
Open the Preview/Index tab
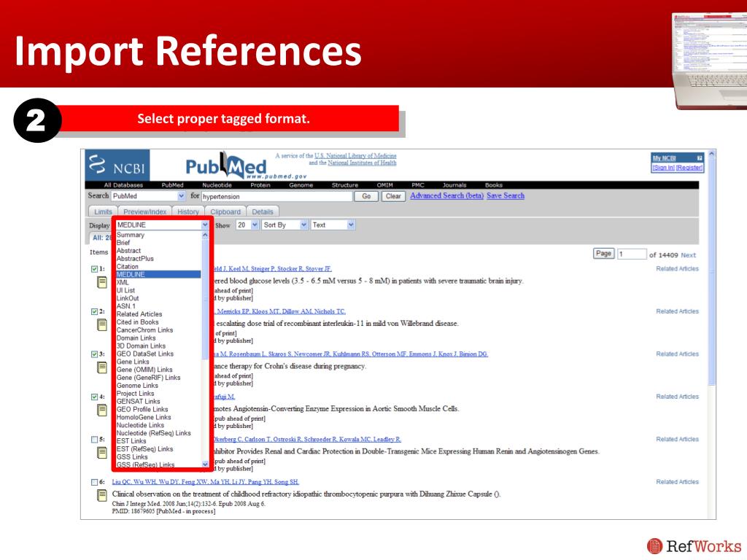point(145,211)
